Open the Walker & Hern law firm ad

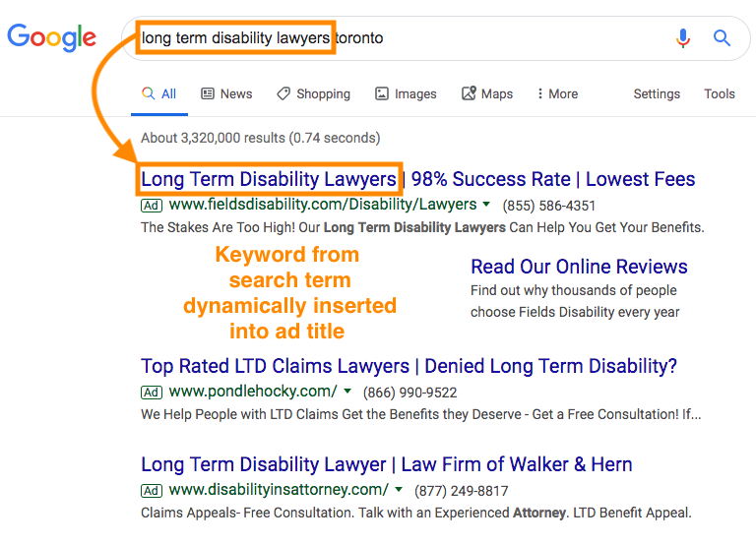386,464
